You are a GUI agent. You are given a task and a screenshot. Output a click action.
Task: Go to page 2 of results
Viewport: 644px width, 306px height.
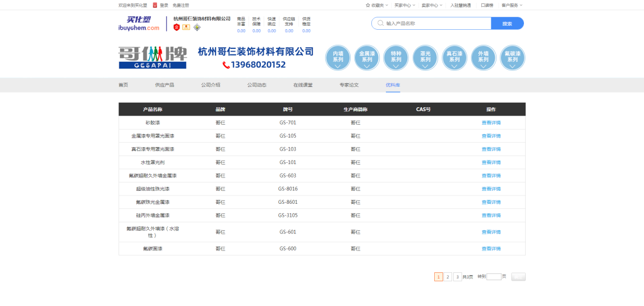(x=448, y=277)
